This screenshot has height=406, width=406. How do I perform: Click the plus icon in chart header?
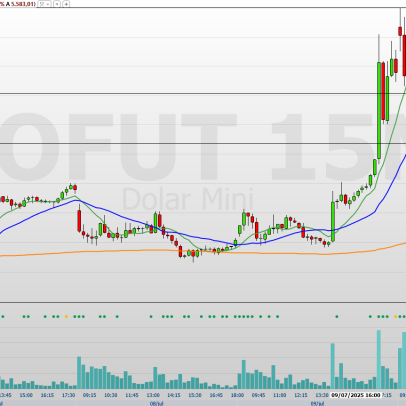66,4
